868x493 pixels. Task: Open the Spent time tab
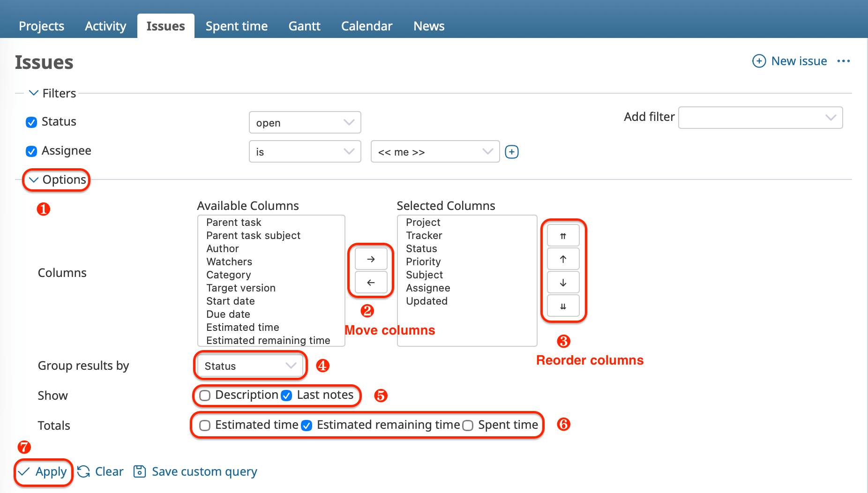tap(236, 26)
